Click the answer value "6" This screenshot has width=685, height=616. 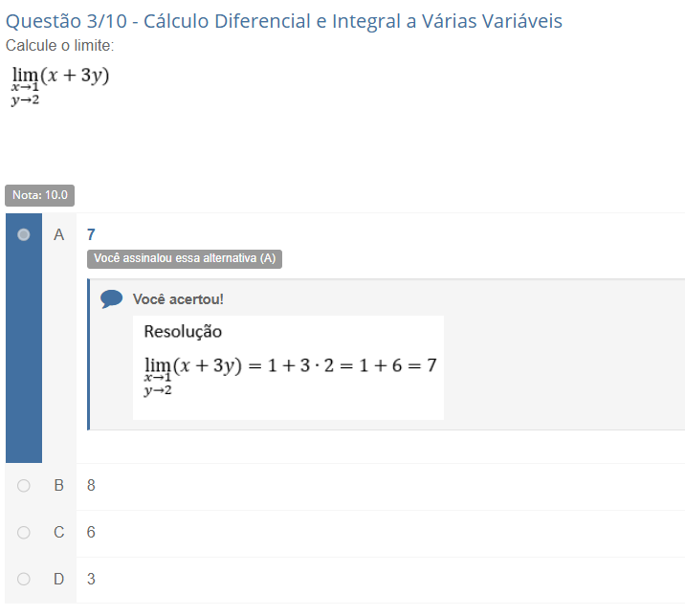[x=91, y=532]
